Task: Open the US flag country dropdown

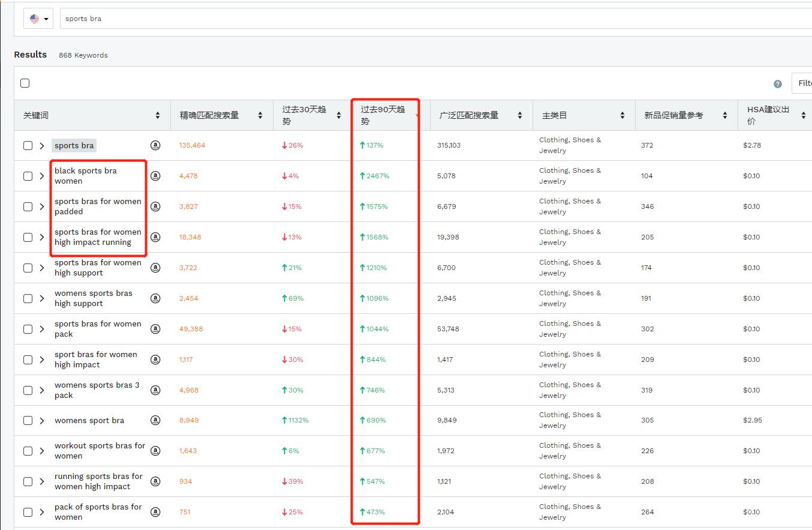Action: [38, 19]
